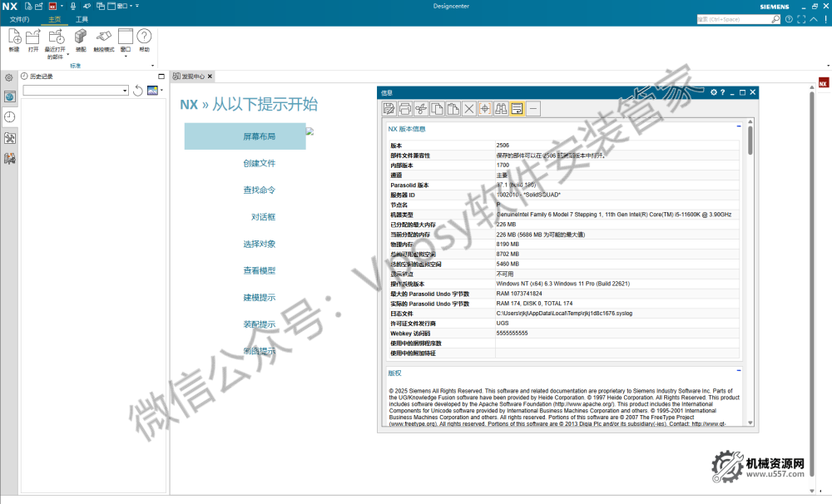832x504 pixels.
Task: Toggle the highlighted wrap-text icon in the info toolbar
Action: 517,108
